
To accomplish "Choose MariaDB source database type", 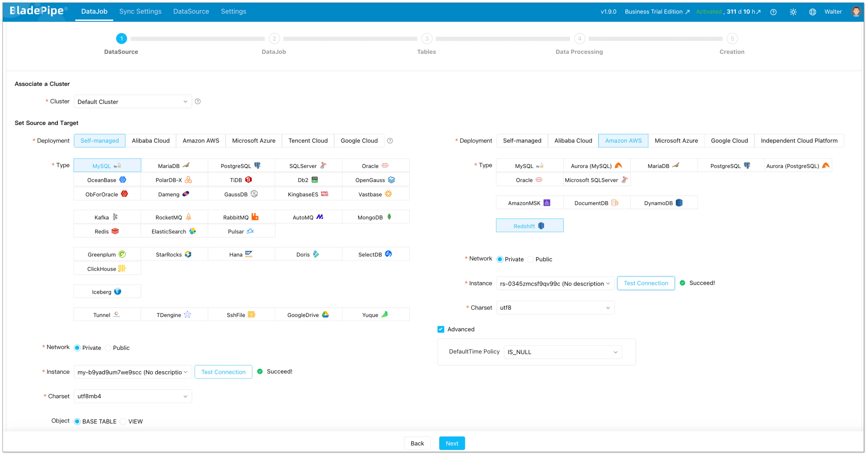I will coord(174,165).
